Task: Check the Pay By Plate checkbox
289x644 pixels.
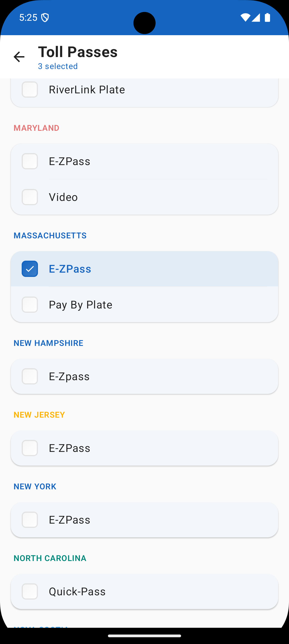Action: [30, 304]
